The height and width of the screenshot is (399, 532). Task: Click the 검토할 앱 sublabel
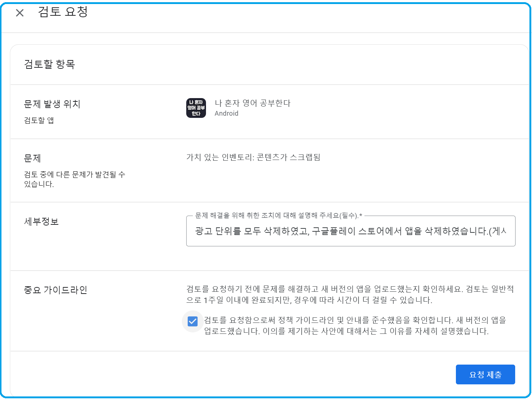tap(39, 120)
